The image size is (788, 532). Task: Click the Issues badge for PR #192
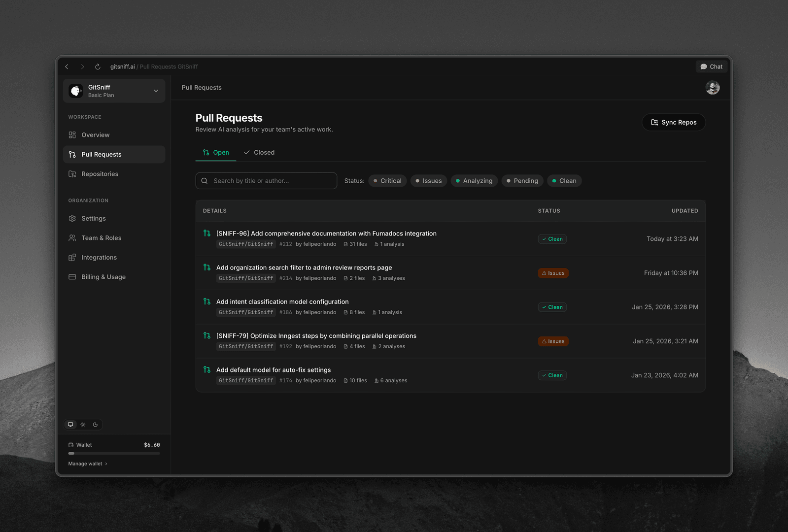[x=553, y=341]
